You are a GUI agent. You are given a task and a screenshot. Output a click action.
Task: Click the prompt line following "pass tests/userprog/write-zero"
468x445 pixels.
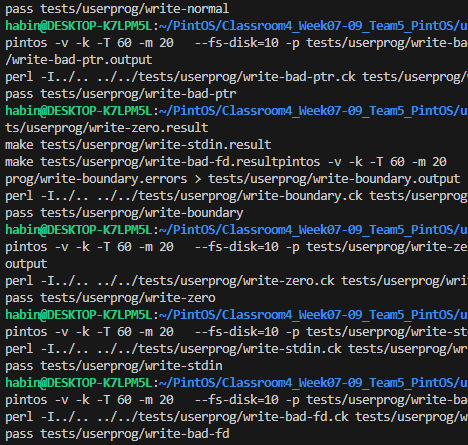(x=237, y=315)
